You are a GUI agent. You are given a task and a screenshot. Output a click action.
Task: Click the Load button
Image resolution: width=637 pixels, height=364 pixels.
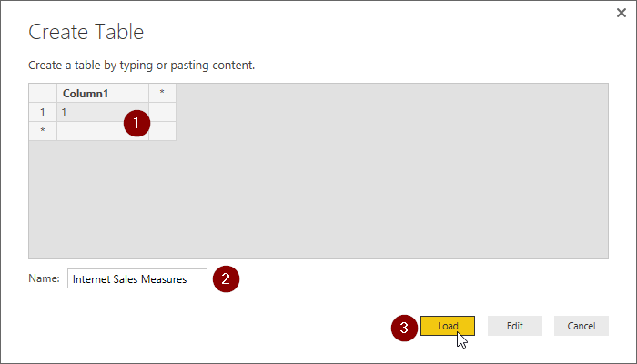tap(447, 326)
